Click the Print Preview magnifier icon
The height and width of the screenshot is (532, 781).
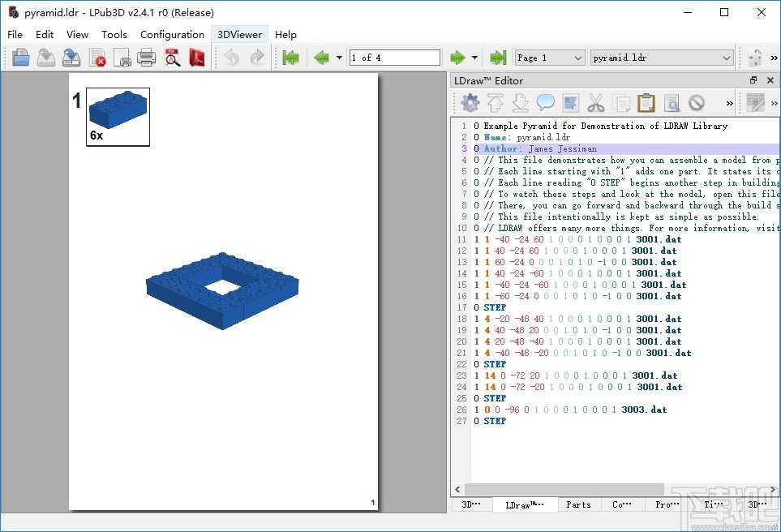(x=173, y=58)
